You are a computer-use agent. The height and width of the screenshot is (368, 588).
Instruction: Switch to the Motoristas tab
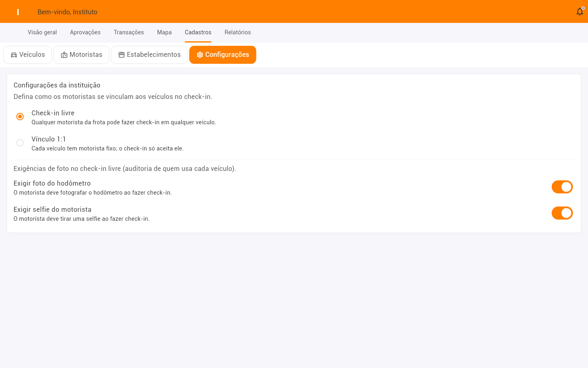pos(81,55)
